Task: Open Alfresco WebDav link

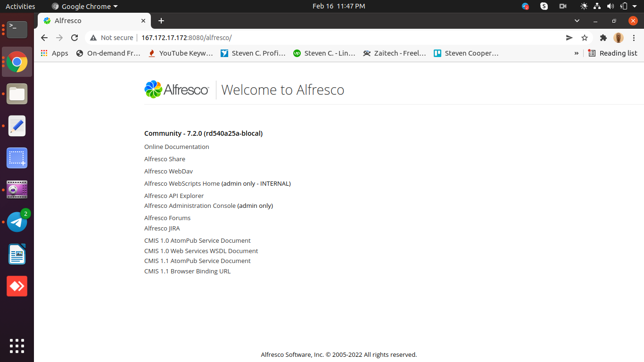Action: click(x=168, y=171)
